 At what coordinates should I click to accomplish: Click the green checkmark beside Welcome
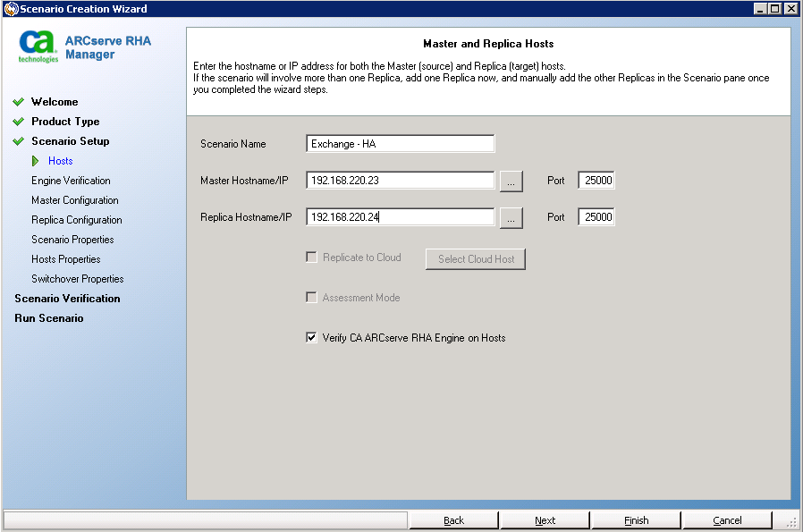(18, 102)
